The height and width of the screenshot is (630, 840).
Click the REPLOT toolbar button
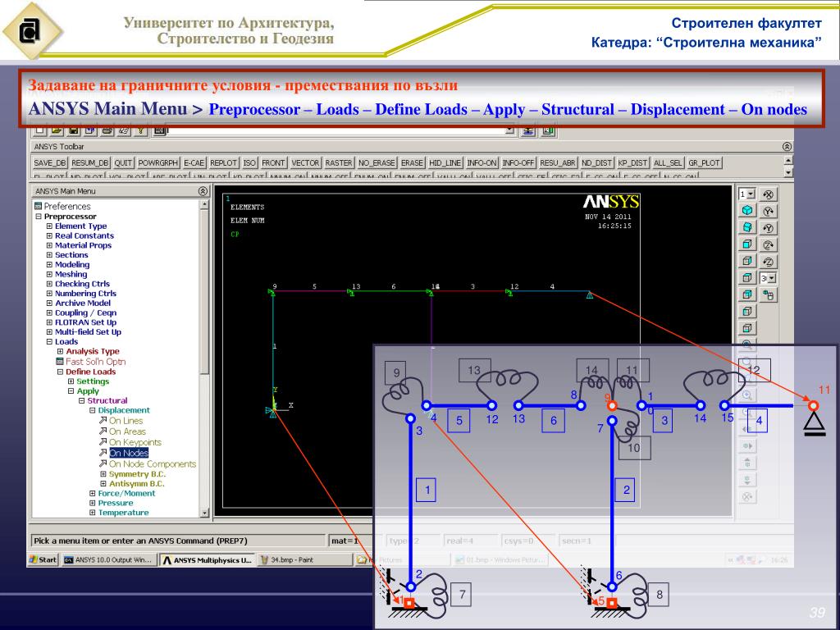(223, 163)
